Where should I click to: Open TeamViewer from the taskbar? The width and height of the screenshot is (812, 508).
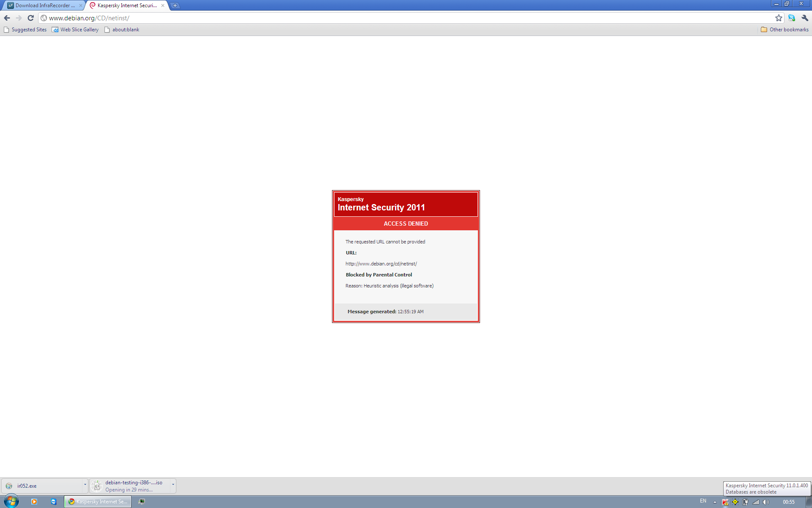tap(54, 502)
